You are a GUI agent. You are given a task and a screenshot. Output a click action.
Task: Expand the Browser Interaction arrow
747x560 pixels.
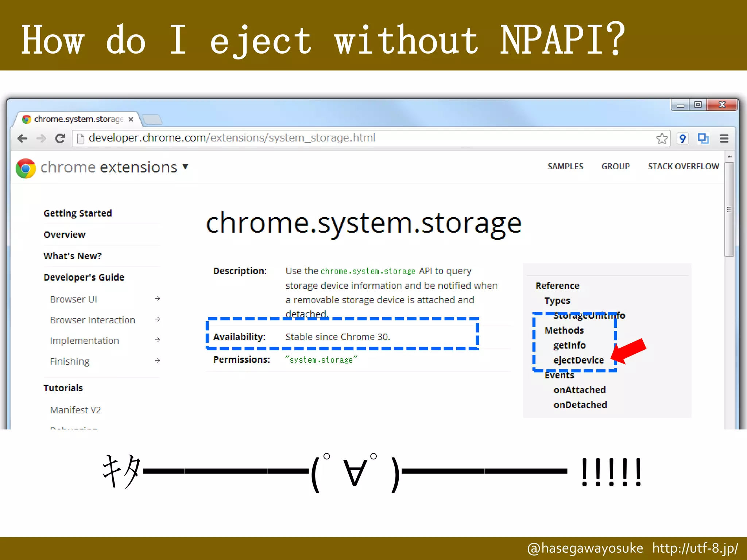157,319
